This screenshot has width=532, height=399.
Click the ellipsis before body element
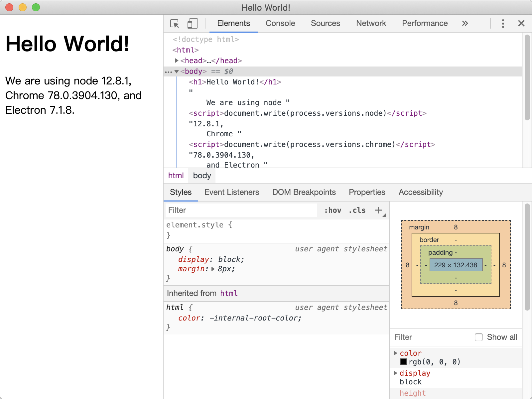tap(169, 71)
